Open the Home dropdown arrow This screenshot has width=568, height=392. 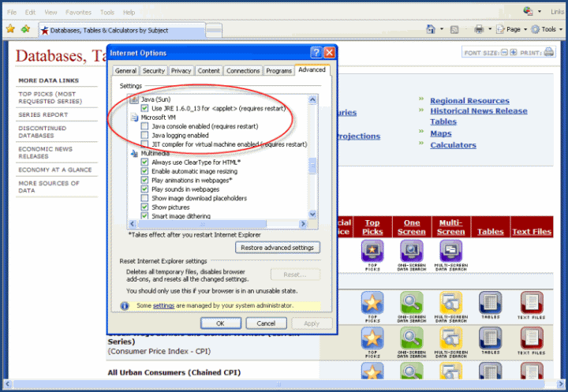(x=442, y=29)
